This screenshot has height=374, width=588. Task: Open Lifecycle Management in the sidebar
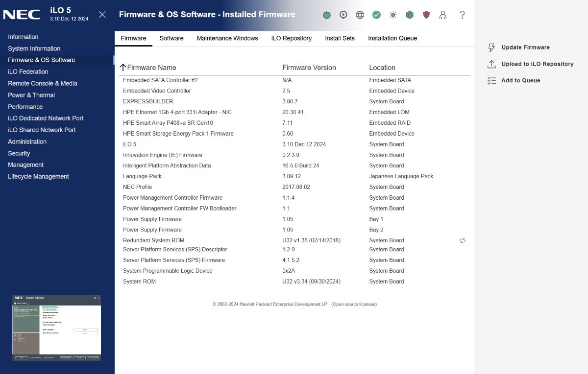tap(39, 176)
